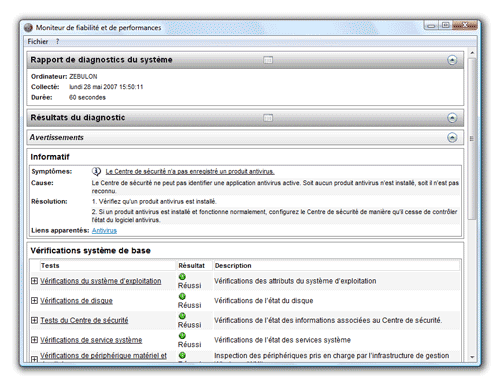The height and width of the screenshot is (387, 500).
Task: Click the scrollbar down arrow
Action: pos(472,357)
